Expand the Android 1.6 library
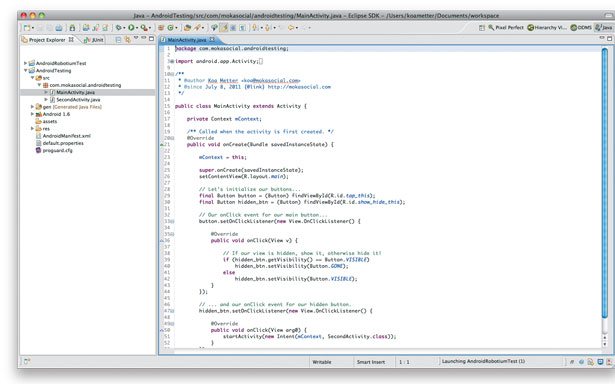Viewport: 615px width, 384px height. (x=33, y=114)
